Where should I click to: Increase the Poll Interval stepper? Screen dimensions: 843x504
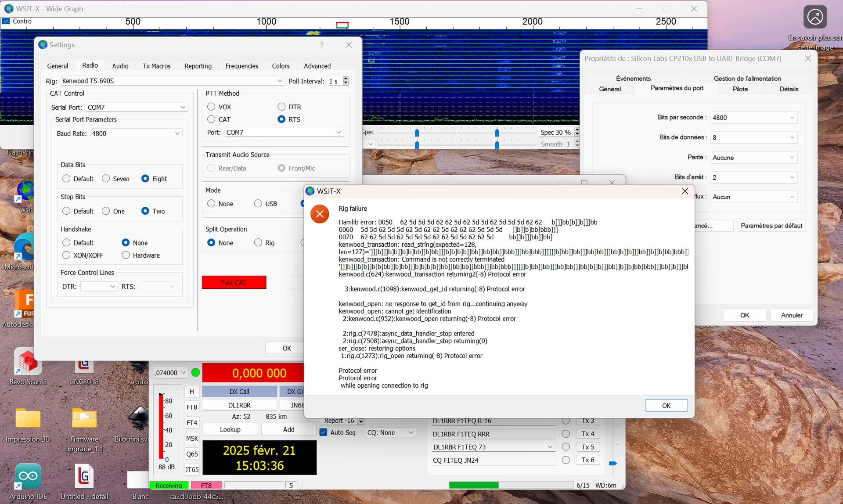[x=346, y=79]
